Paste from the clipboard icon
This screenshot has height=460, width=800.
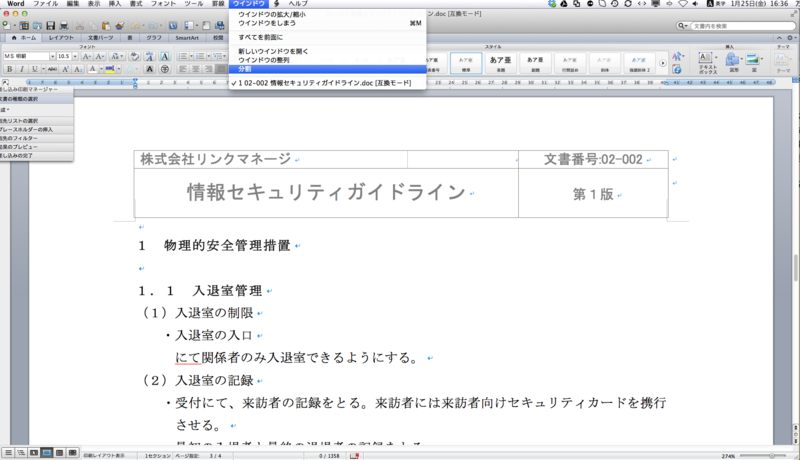106,25
